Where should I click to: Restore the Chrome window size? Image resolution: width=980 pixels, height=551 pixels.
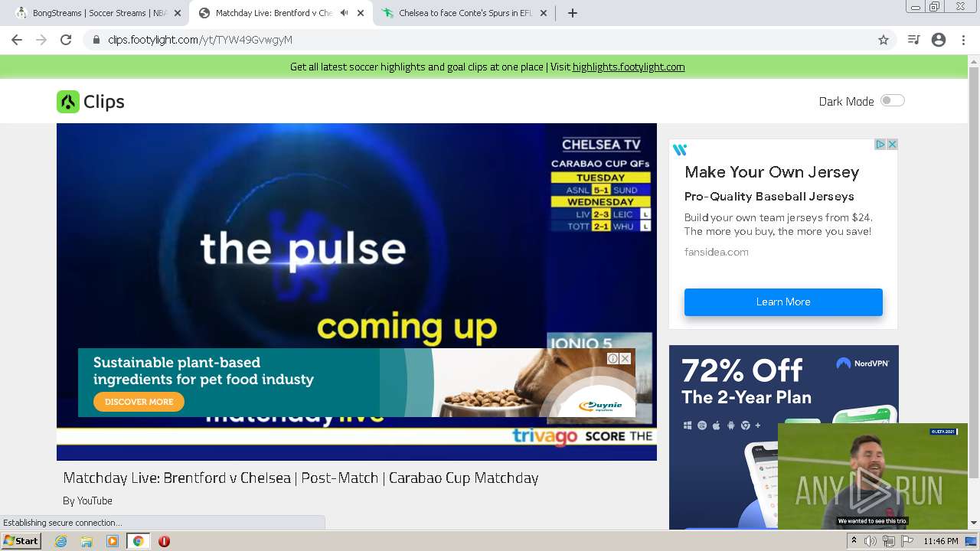pyautogui.click(x=935, y=7)
